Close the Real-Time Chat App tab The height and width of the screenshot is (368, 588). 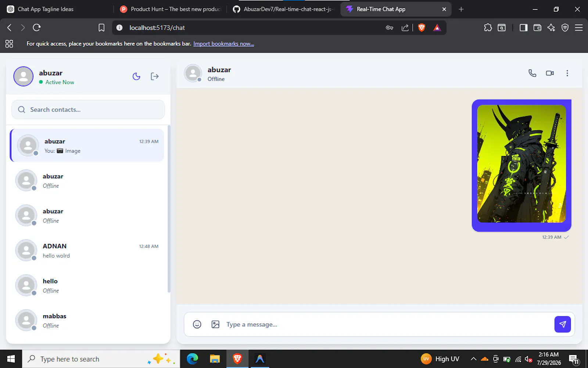444,9
